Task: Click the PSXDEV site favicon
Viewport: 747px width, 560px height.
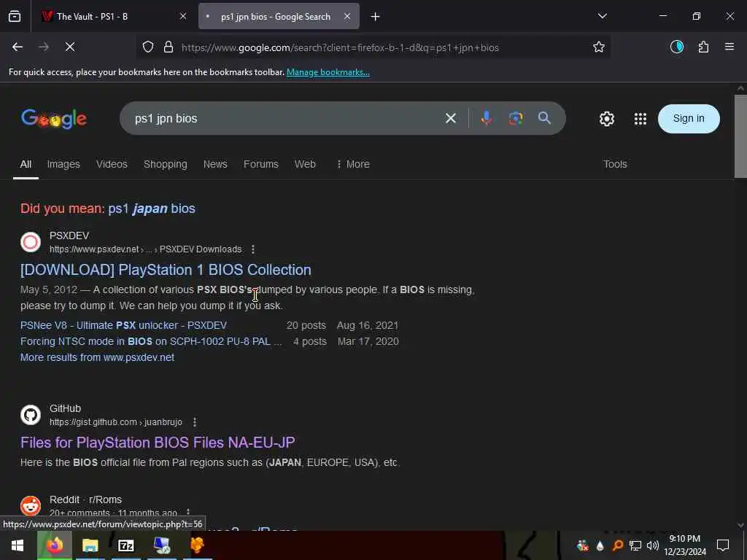Action: (x=31, y=242)
